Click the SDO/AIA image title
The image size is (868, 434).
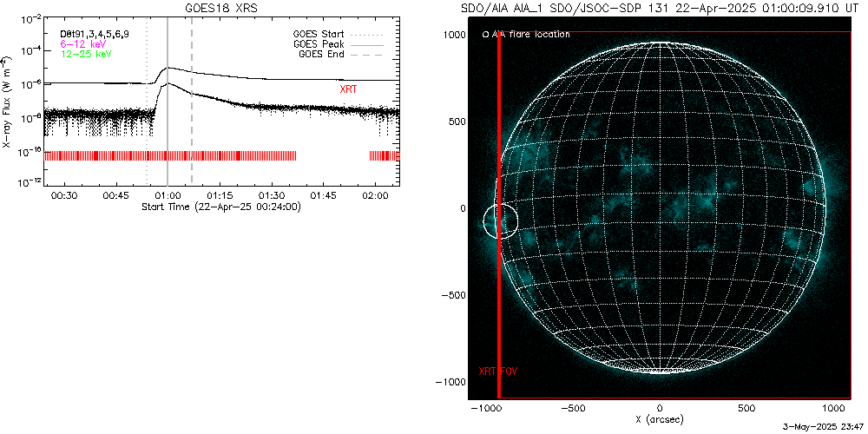pos(660,8)
